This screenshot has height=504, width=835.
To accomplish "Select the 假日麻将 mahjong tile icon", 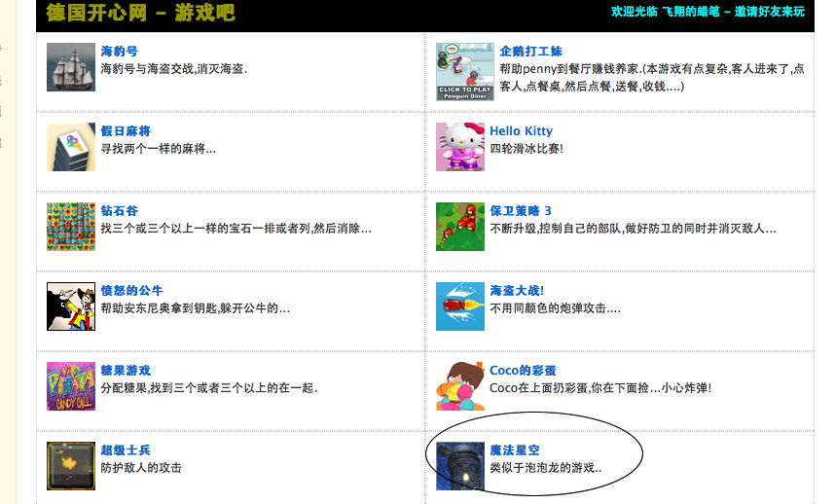I will pos(71,147).
